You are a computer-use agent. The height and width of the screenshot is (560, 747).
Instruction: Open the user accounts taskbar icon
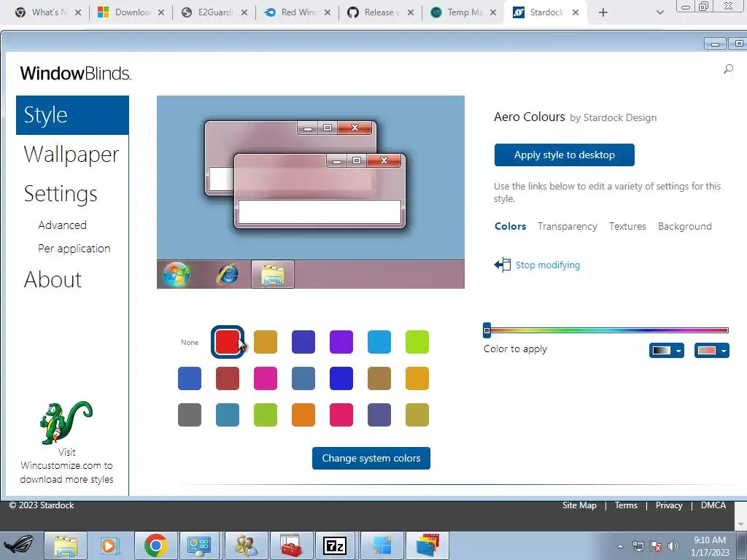pos(247,545)
